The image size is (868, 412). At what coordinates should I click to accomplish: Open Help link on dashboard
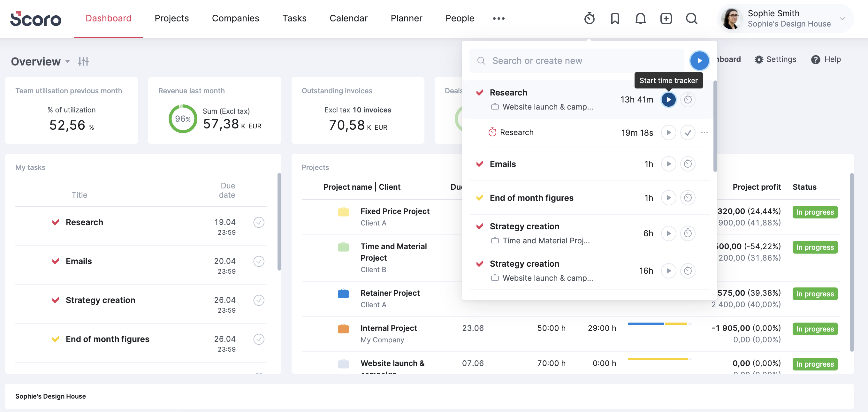832,59
